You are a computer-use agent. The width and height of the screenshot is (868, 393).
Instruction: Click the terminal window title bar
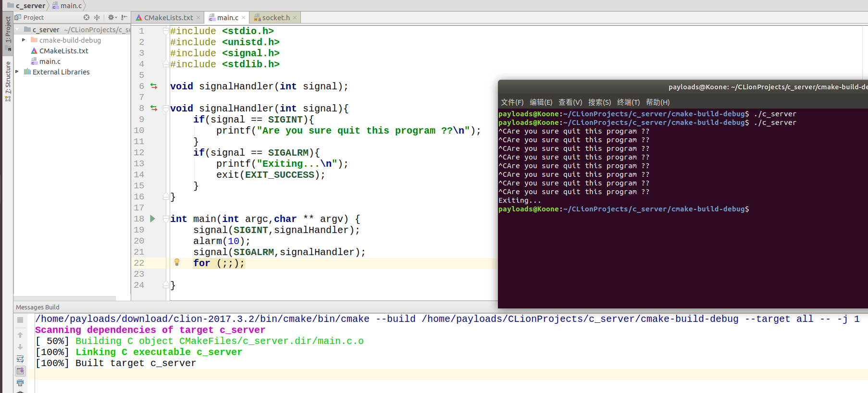683,87
